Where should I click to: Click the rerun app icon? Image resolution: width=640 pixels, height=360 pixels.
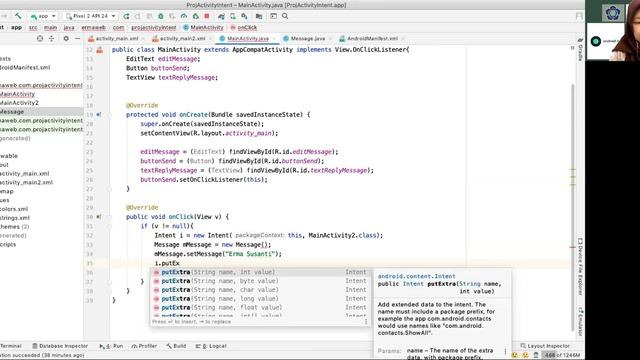[126, 16]
